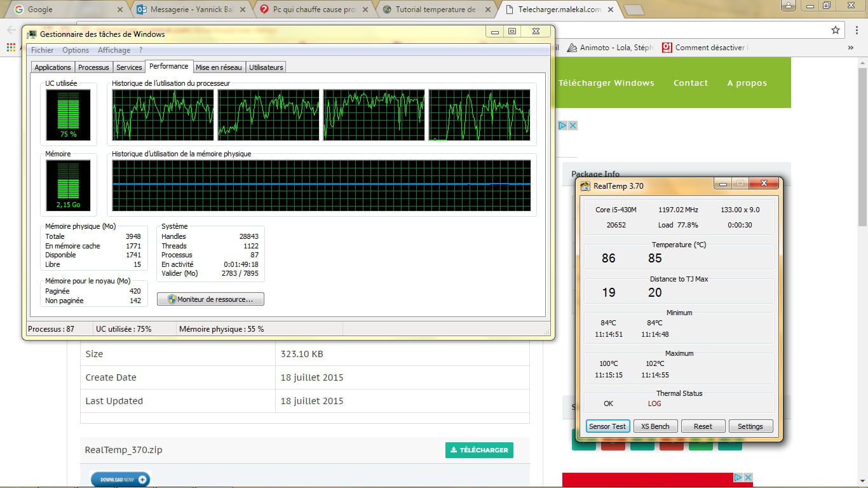Switch to 'Tutorial temperature de' Chrome tab
Screen dimensions: 868x488
436,10
